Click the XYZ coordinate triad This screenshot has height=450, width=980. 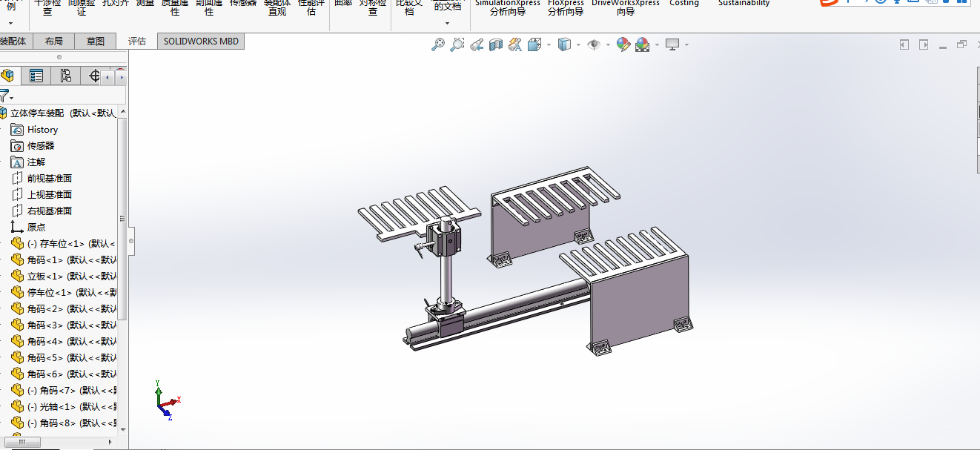tap(168, 400)
